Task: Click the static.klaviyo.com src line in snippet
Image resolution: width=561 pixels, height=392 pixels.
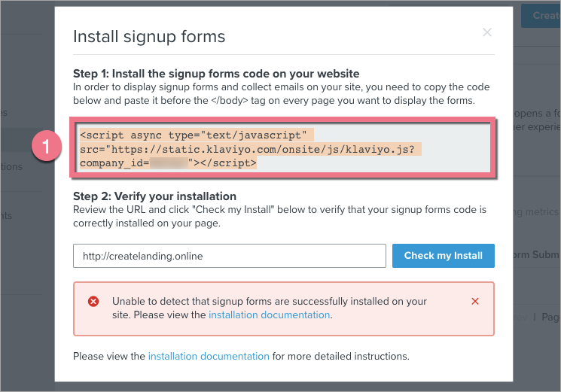Action: (x=250, y=149)
